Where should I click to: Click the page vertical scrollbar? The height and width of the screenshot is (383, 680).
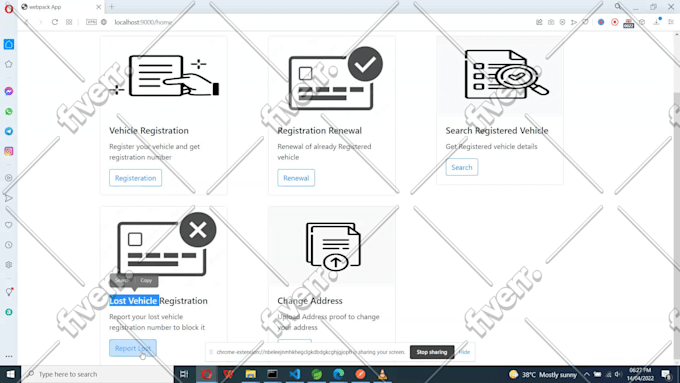[x=676, y=226]
